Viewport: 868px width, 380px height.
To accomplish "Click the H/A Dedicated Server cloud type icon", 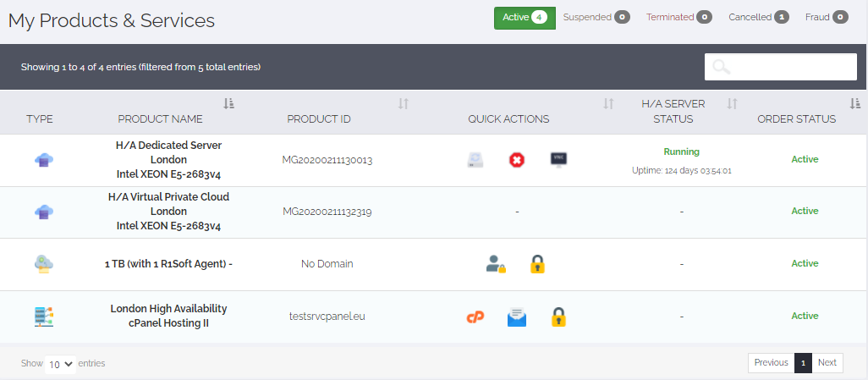I will (x=44, y=160).
